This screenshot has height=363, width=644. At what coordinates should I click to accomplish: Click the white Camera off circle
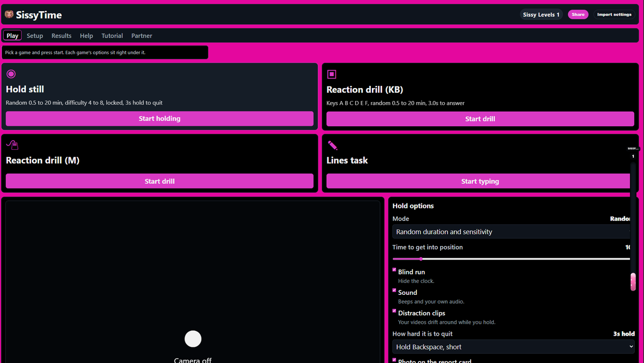coord(193,339)
